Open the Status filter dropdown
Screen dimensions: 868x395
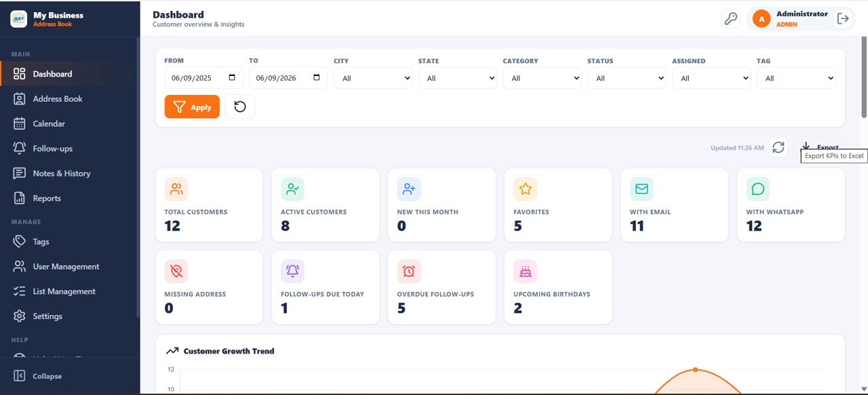point(627,78)
